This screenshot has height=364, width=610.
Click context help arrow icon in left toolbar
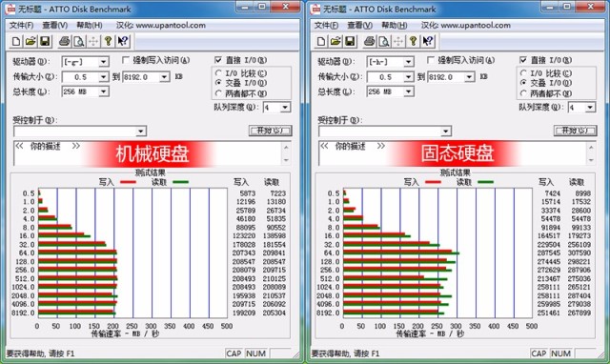[123, 41]
